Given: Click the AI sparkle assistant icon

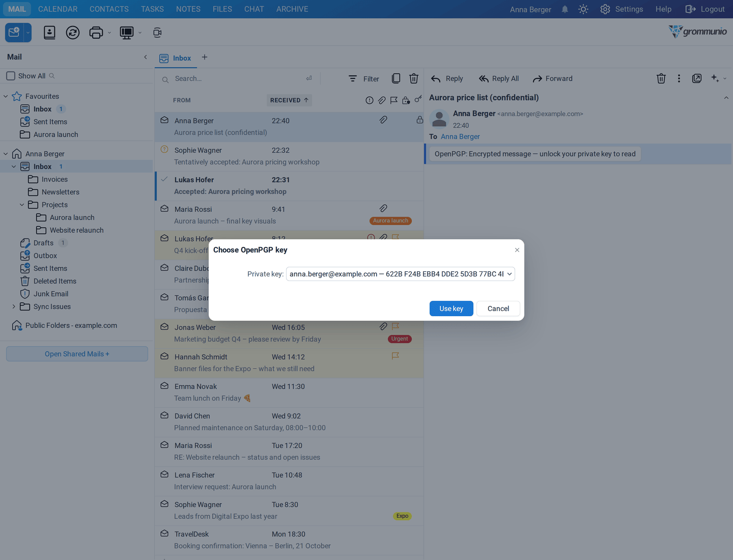Looking at the screenshot, I should pos(715,78).
